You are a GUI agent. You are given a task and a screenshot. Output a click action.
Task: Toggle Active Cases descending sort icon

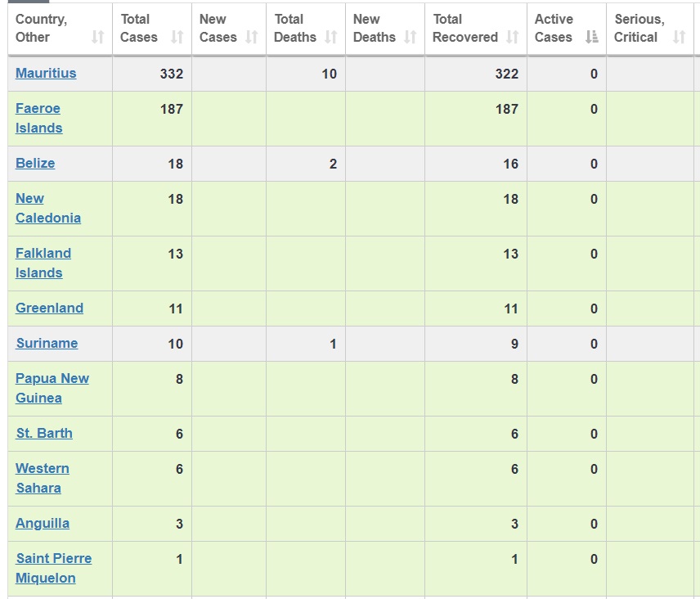tap(592, 37)
